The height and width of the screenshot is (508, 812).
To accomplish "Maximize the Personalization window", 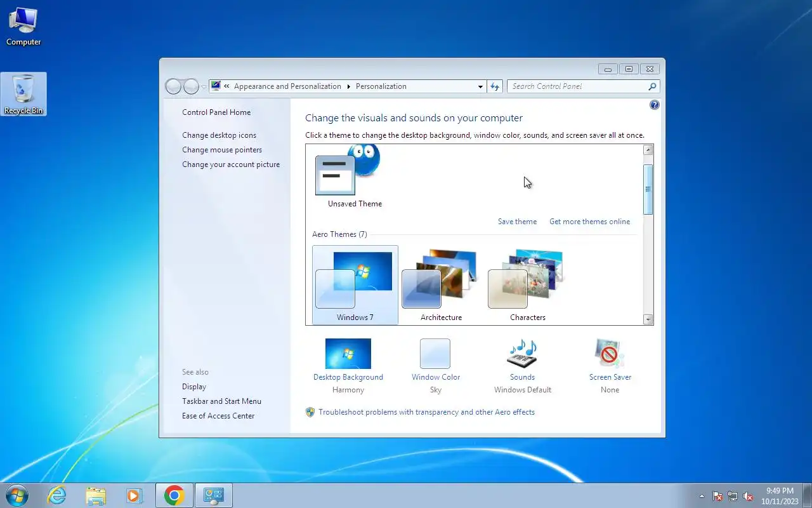I will (x=629, y=69).
